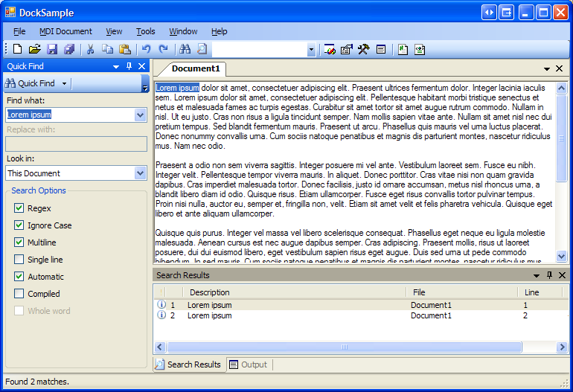Open the Properties window toolbar icon

347,49
